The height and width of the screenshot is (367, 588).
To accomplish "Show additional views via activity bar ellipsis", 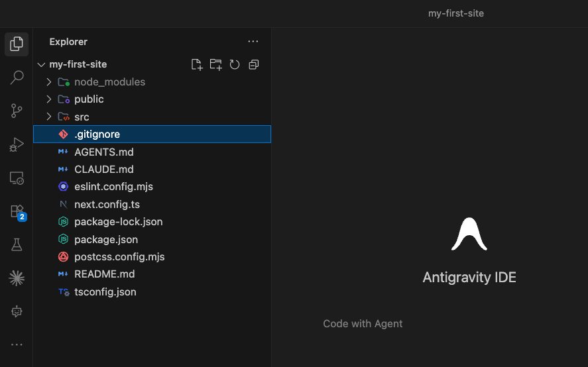I will (17, 344).
